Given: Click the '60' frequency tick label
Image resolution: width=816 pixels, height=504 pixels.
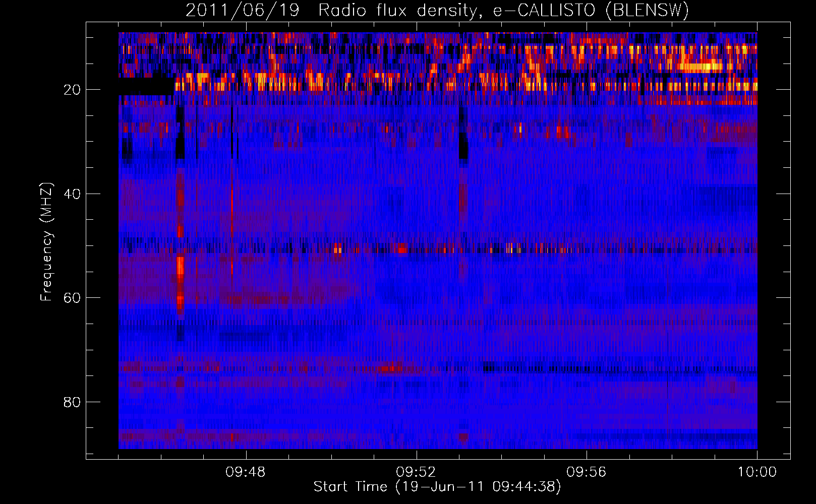Looking at the screenshot, I should 72,298.
